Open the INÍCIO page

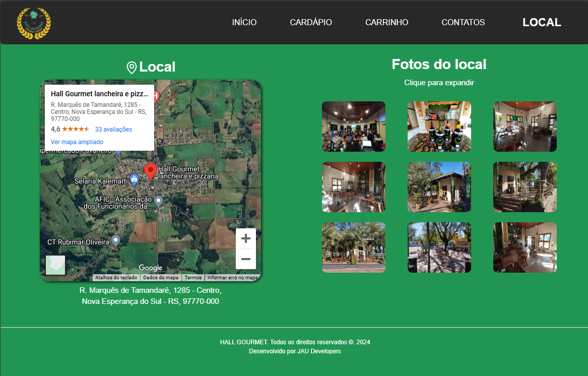(244, 23)
